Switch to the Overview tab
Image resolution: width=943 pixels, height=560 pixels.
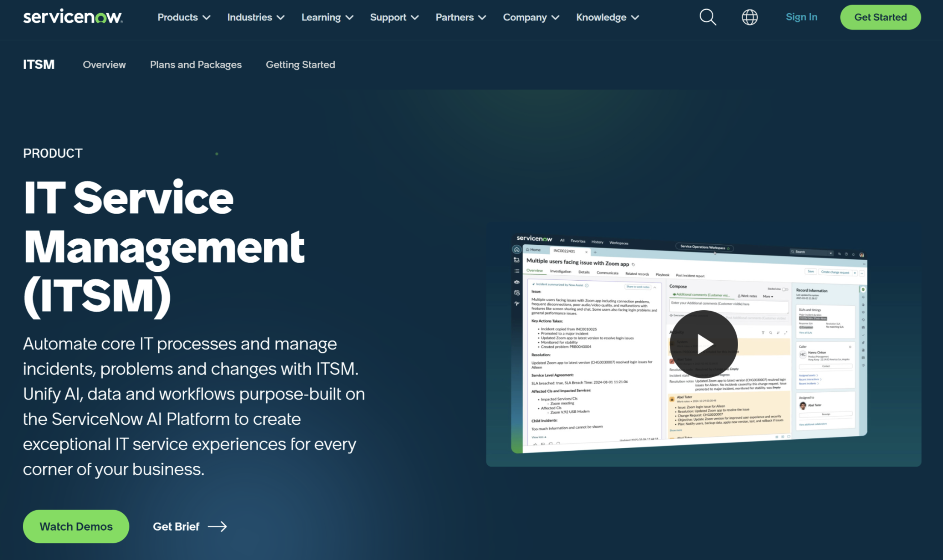click(x=104, y=64)
